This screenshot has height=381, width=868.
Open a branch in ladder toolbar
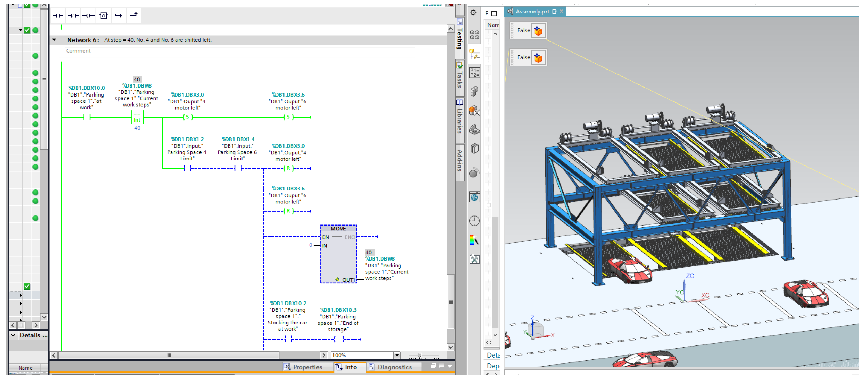[x=118, y=15]
